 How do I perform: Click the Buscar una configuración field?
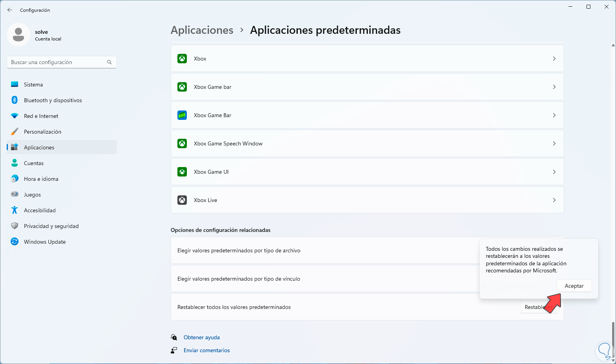click(57, 62)
